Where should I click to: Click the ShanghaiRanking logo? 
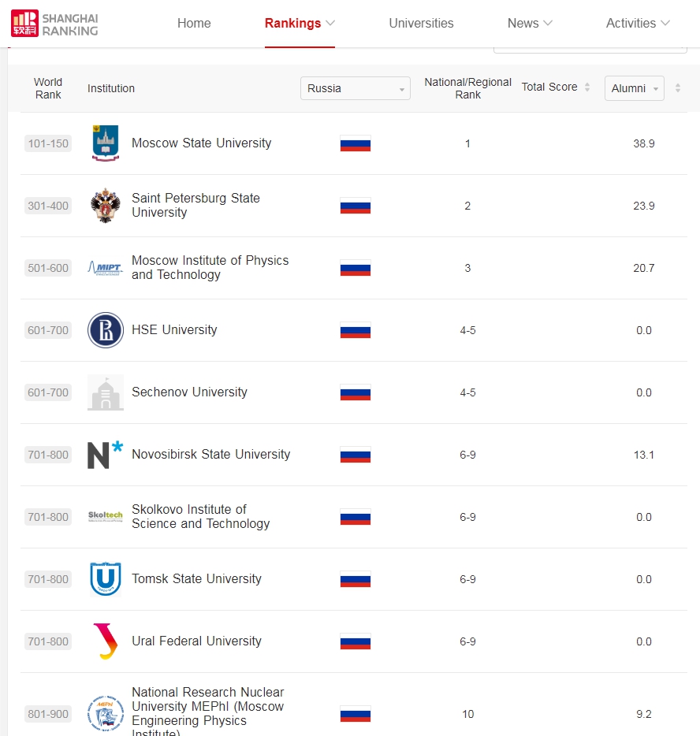[x=54, y=24]
